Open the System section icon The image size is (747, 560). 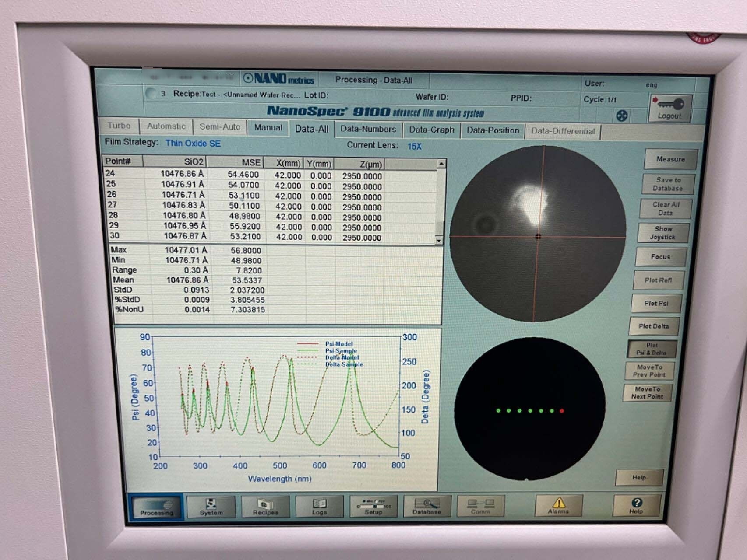pos(211,507)
